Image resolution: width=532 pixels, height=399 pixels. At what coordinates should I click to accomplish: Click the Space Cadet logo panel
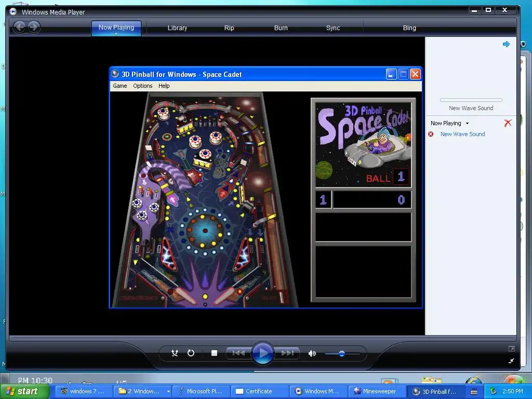[363, 144]
